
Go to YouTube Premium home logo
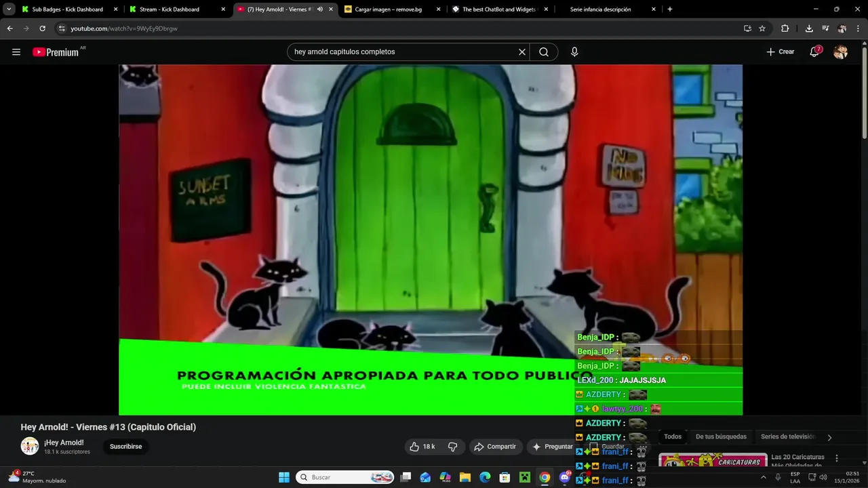pyautogui.click(x=56, y=52)
